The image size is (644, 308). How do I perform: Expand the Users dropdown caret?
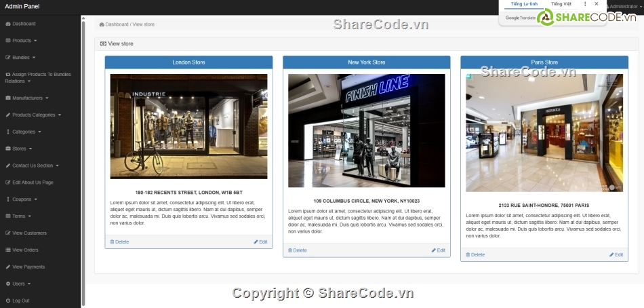tap(28, 284)
